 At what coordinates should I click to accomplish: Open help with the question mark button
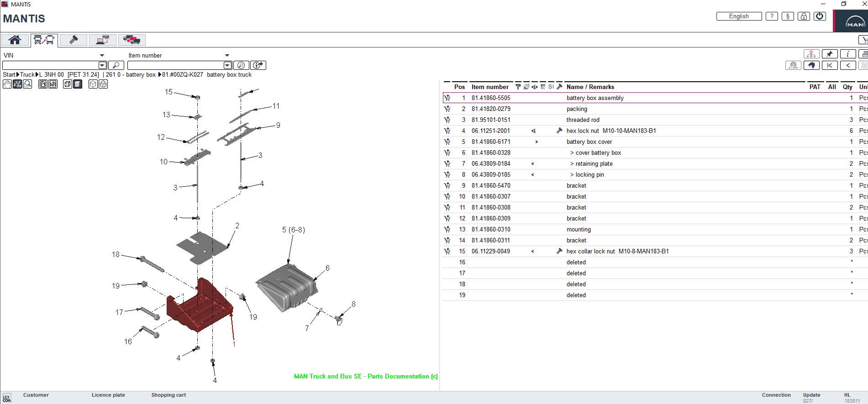(x=772, y=16)
